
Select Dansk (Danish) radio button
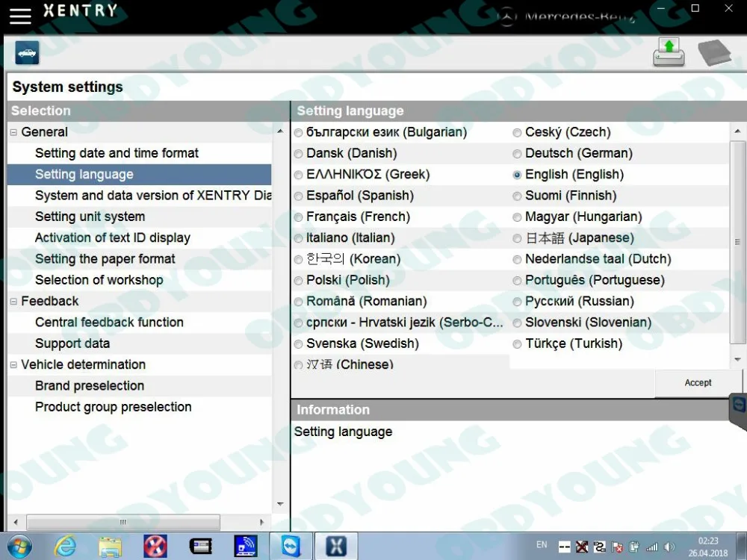(298, 154)
